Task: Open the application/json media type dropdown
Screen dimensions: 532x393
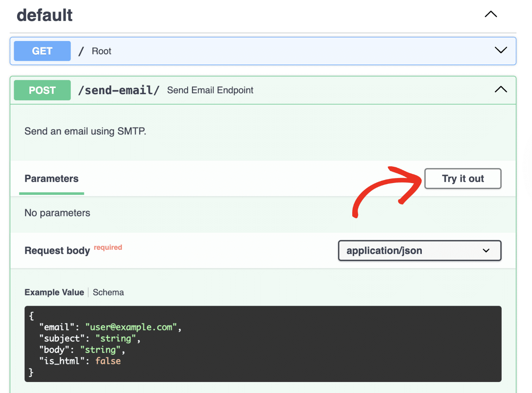Action: pyautogui.click(x=419, y=251)
